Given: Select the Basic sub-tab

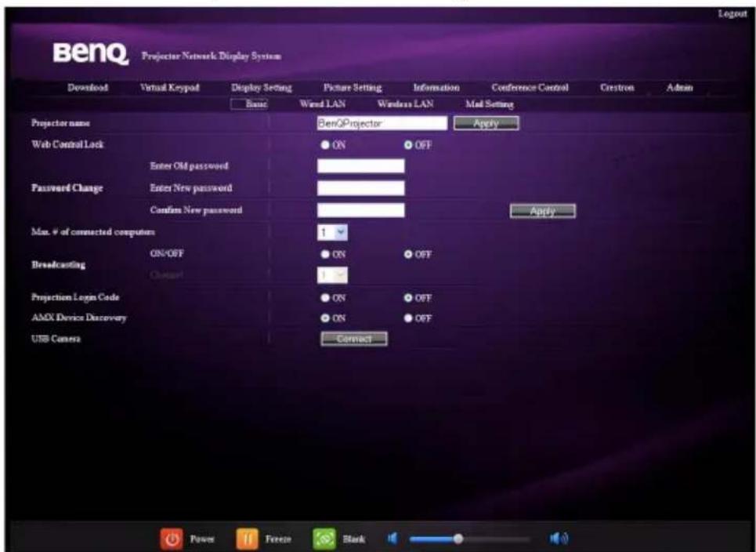Looking at the screenshot, I should (249, 103).
